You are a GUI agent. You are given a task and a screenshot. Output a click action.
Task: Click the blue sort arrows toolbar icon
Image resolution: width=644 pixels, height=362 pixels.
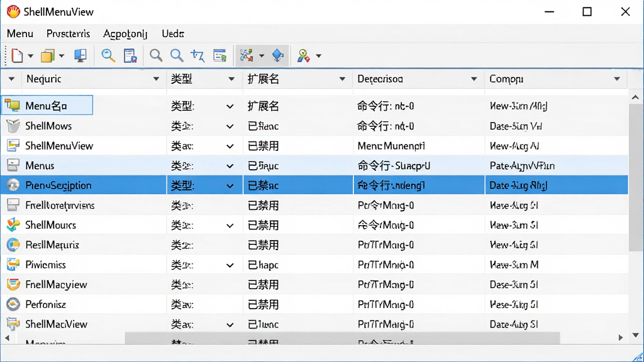pyautogui.click(x=197, y=55)
